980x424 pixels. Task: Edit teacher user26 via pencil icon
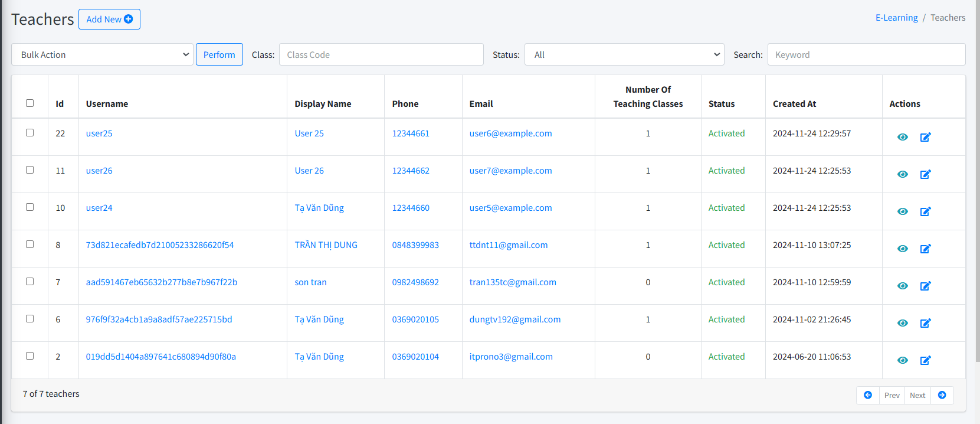pos(925,174)
